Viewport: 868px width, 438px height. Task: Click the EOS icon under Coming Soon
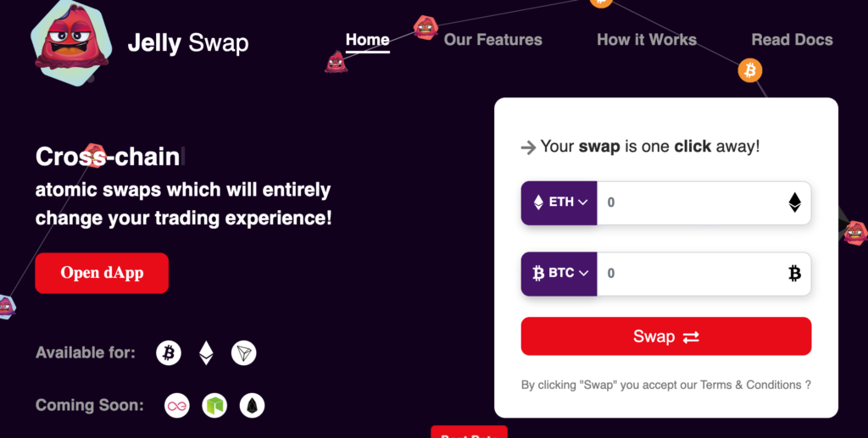click(252, 406)
